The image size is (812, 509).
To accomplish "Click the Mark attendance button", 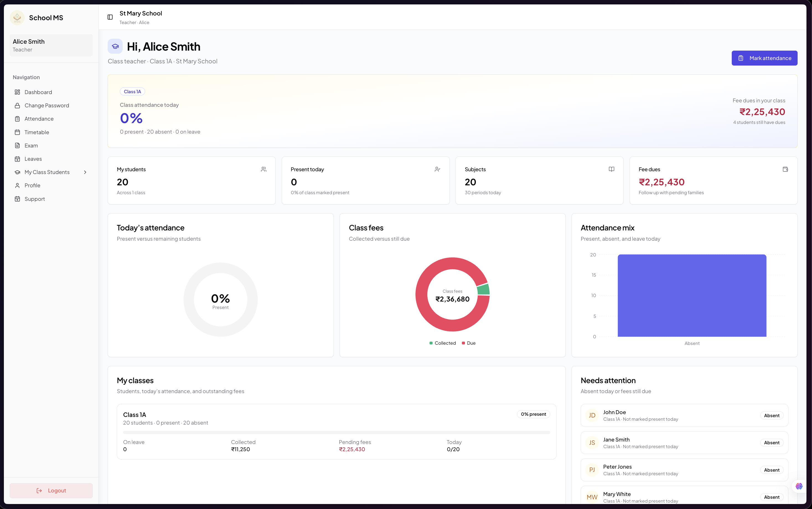I will coord(764,58).
